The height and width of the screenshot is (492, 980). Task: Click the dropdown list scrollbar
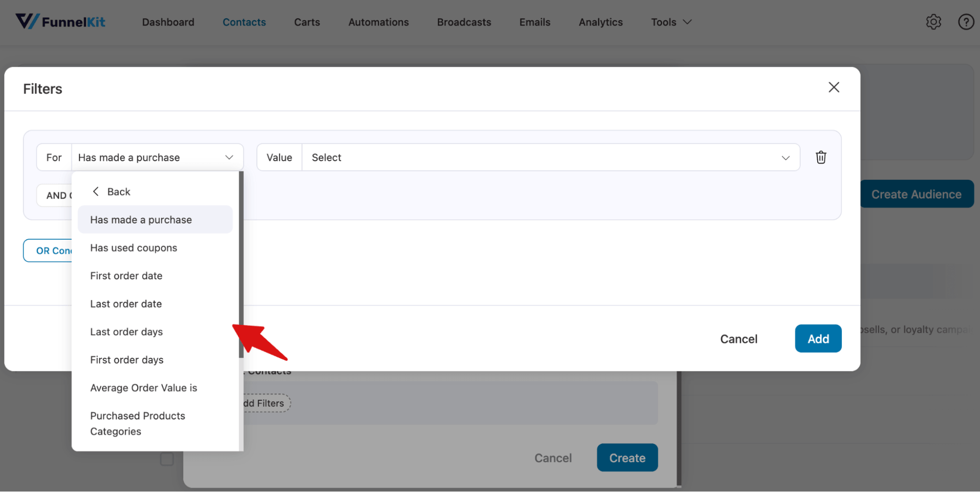coord(241,265)
